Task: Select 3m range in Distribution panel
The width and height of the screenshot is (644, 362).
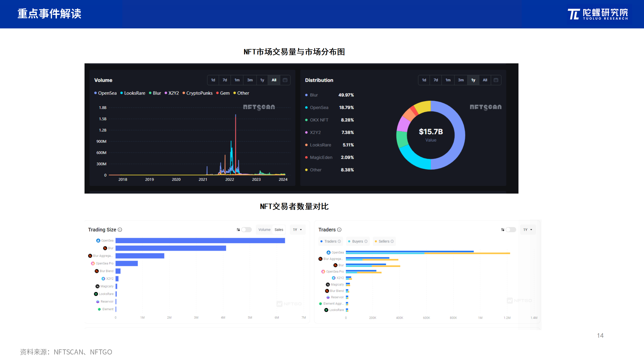Action: pyautogui.click(x=461, y=80)
